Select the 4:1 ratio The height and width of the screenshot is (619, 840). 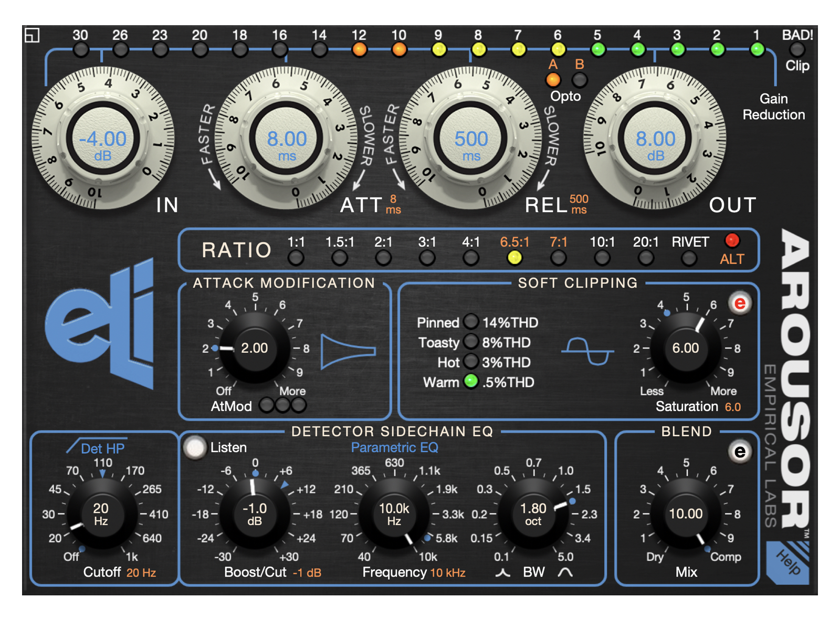[471, 258]
